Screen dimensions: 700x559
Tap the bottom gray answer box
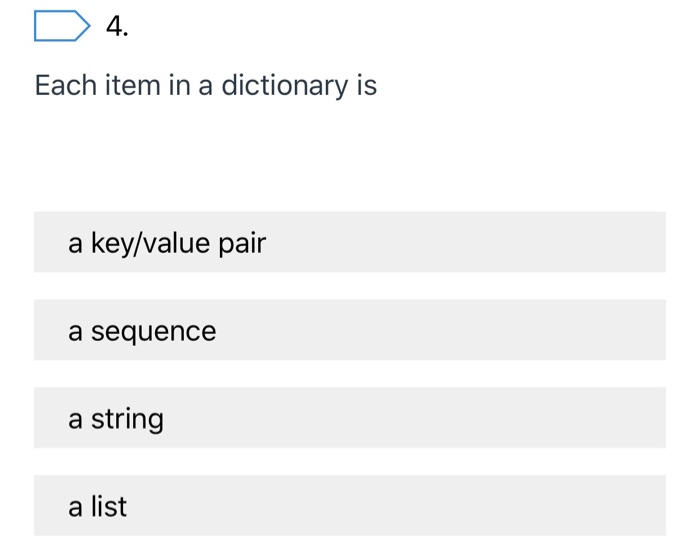[x=349, y=506]
